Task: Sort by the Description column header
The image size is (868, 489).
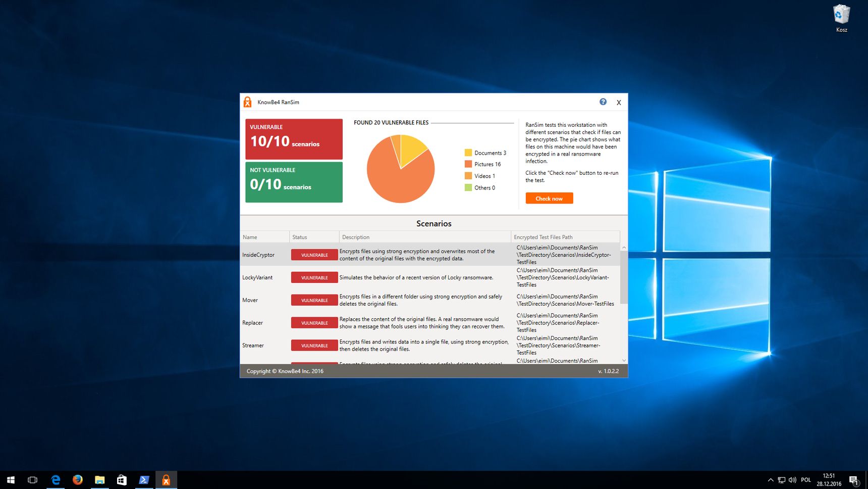Action: coord(425,237)
